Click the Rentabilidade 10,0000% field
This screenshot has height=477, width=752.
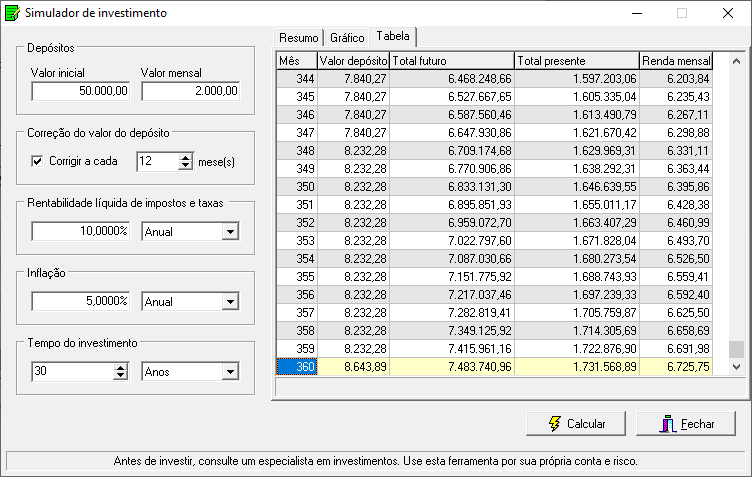pyautogui.click(x=81, y=231)
